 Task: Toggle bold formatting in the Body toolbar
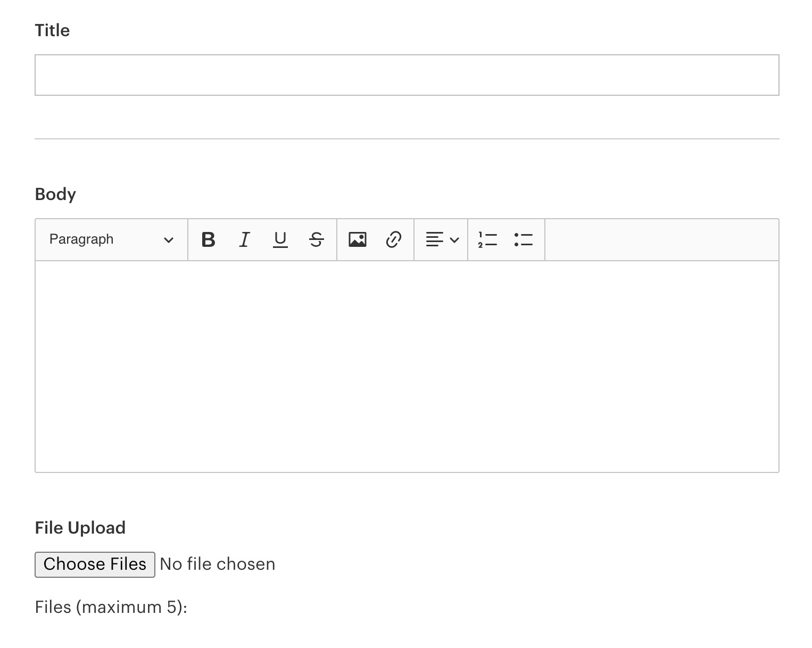pos(209,240)
